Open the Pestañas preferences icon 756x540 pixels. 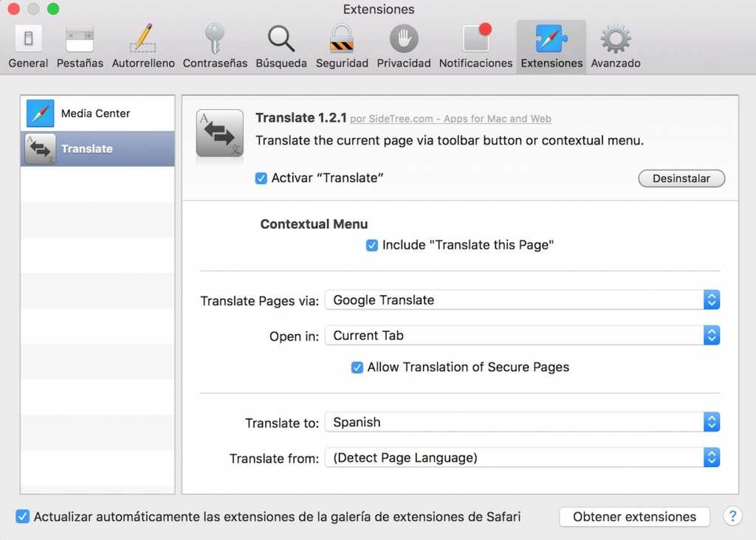click(x=80, y=38)
